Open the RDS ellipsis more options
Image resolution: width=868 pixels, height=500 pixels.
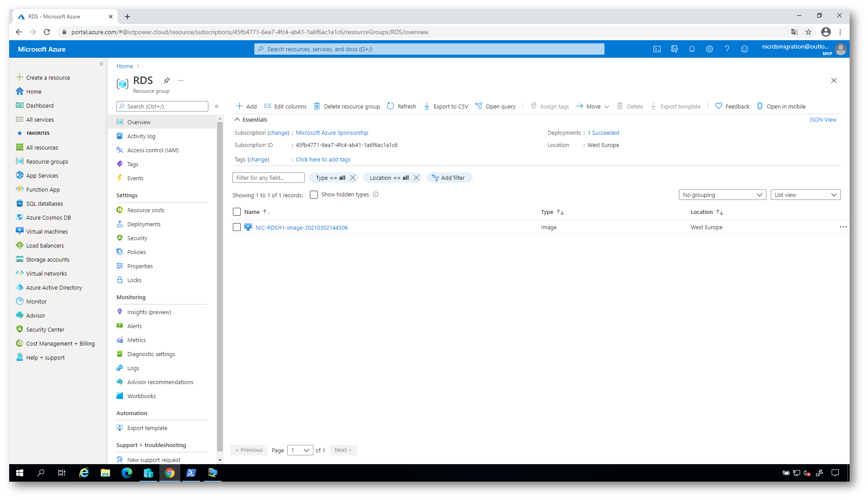(x=181, y=80)
